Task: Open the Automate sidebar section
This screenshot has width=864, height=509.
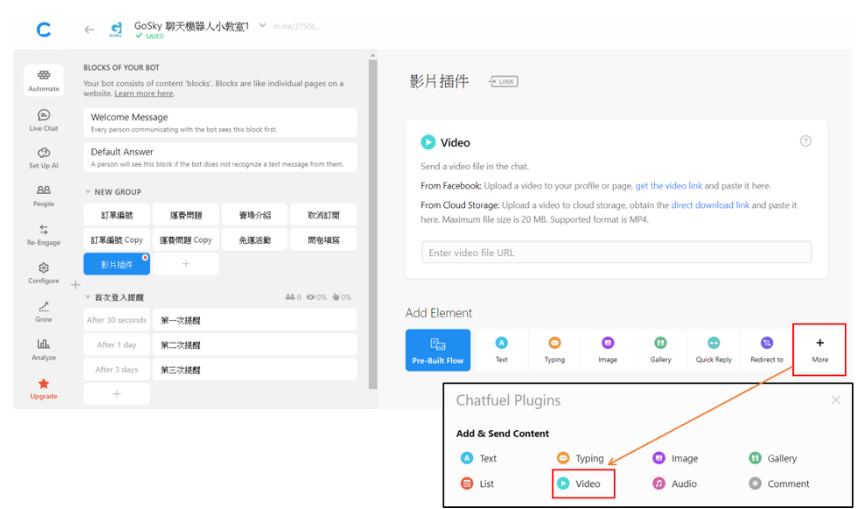Action: (x=44, y=80)
